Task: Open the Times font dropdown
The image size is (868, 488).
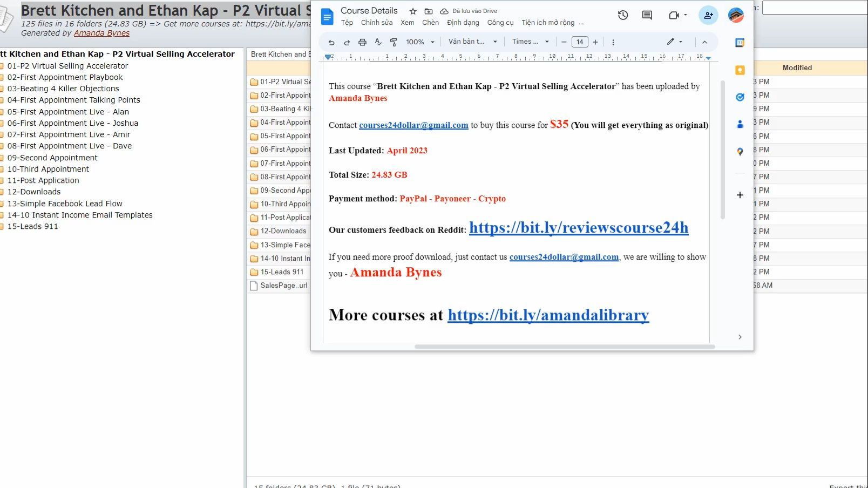Action: (530, 42)
